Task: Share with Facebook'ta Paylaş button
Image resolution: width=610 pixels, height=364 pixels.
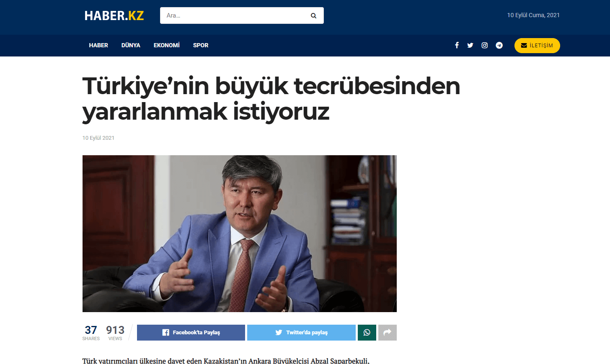Action: pos(191,333)
